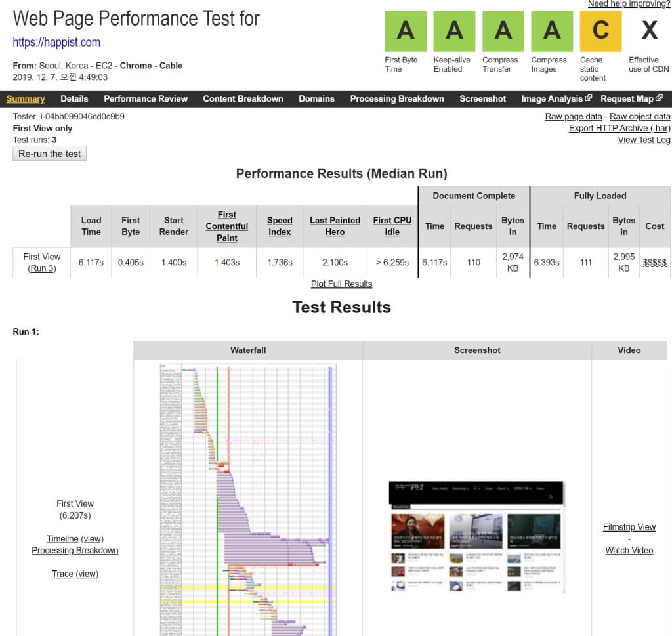Open the Run 1 waterfall chart thumbnail
672x636 pixels.
coord(248,499)
